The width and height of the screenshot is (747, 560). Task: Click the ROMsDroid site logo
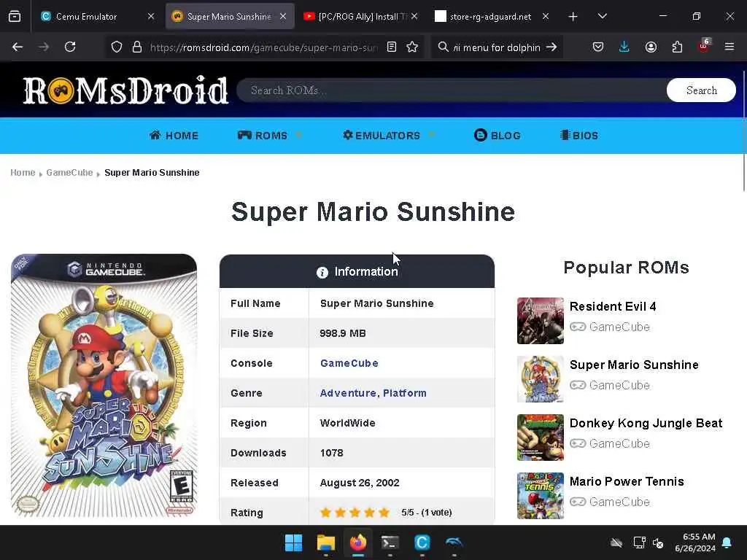[x=125, y=90]
